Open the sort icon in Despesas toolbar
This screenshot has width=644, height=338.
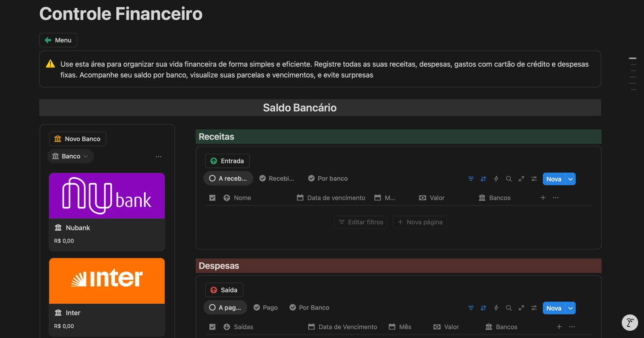pyautogui.click(x=483, y=308)
